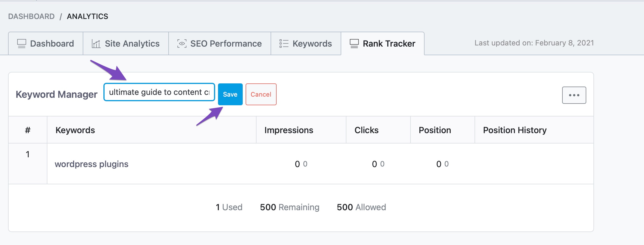The image size is (644, 245).
Task: Click the Rank Tracker monitor icon
Action: 354,44
